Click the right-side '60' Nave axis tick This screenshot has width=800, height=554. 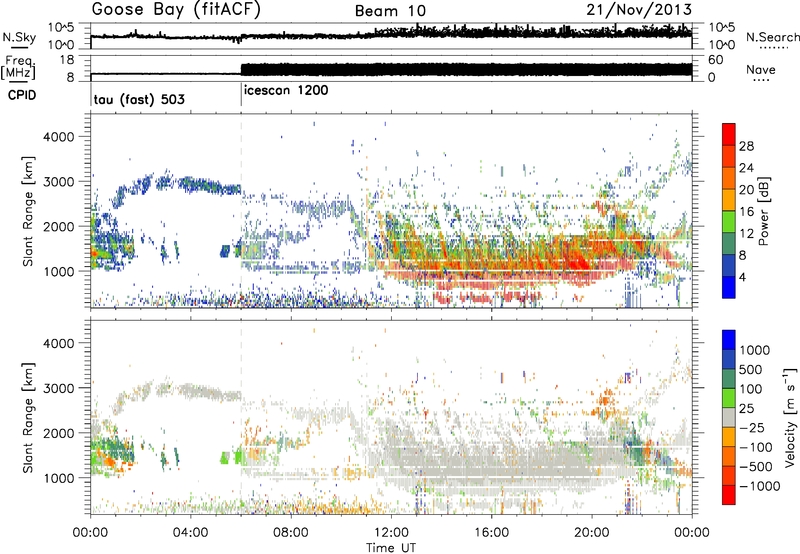pyautogui.click(x=715, y=60)
